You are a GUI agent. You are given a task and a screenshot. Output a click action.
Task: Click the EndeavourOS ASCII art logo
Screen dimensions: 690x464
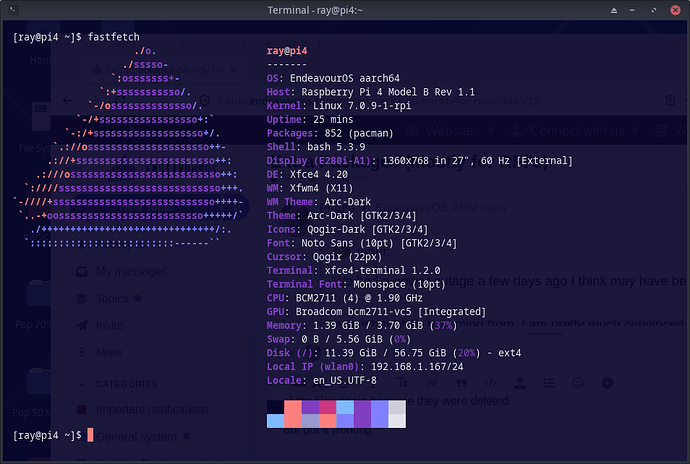tap(128, 147)
